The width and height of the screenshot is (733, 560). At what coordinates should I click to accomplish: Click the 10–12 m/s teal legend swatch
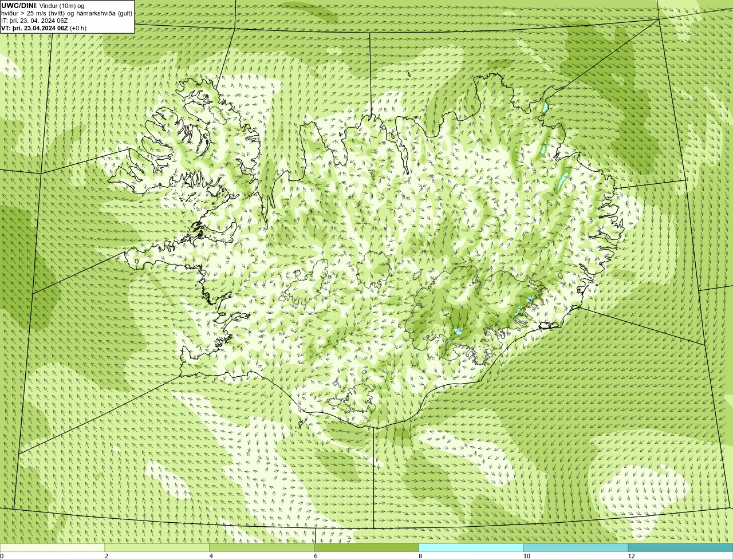coord(576,548)
